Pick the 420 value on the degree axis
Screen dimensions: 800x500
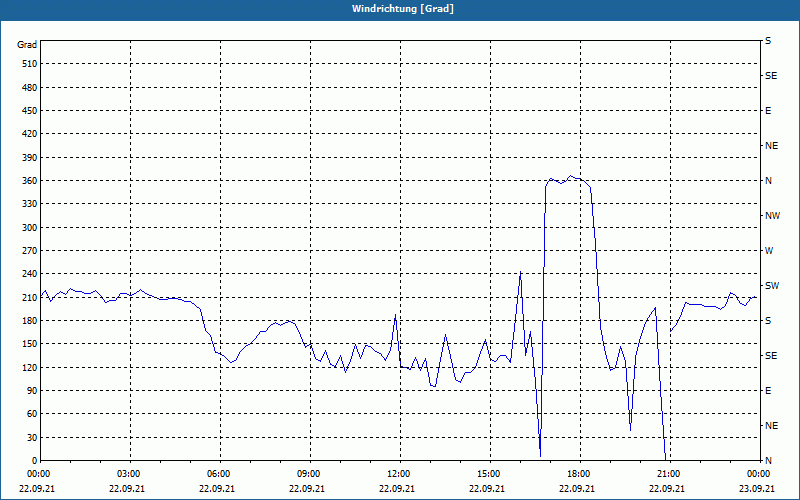pos(30,134)
